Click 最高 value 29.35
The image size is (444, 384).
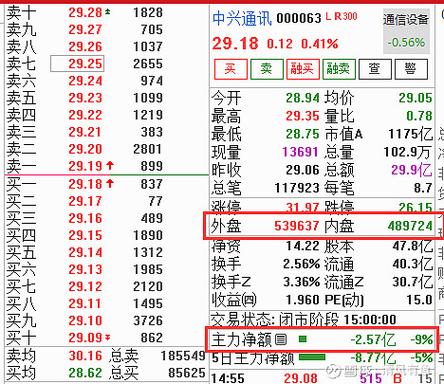pyautogui.click(x=303, y=116)
